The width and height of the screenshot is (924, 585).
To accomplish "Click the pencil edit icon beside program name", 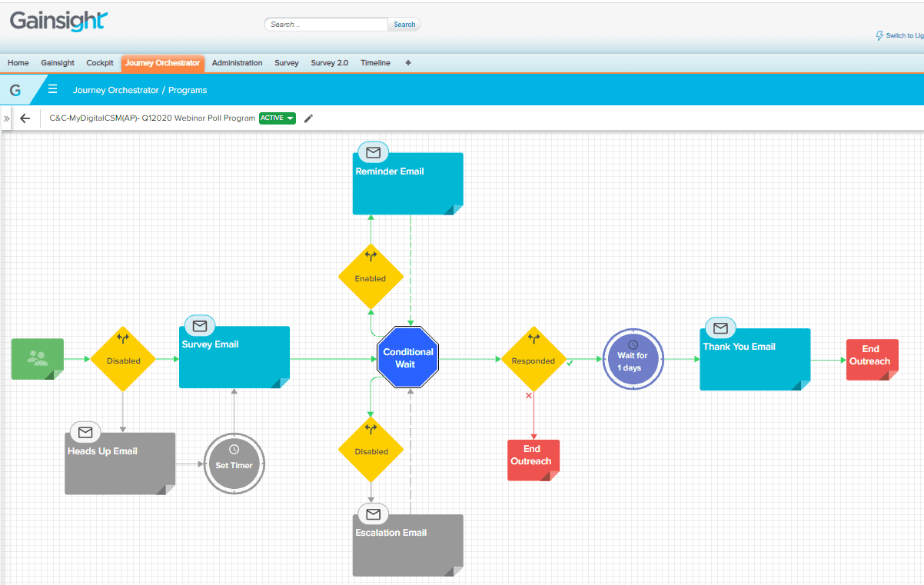I will 309,118.
